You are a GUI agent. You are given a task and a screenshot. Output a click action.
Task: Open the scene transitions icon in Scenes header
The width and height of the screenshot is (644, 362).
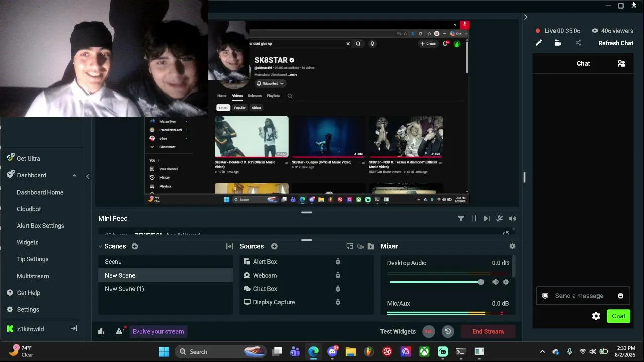(229, 246)
